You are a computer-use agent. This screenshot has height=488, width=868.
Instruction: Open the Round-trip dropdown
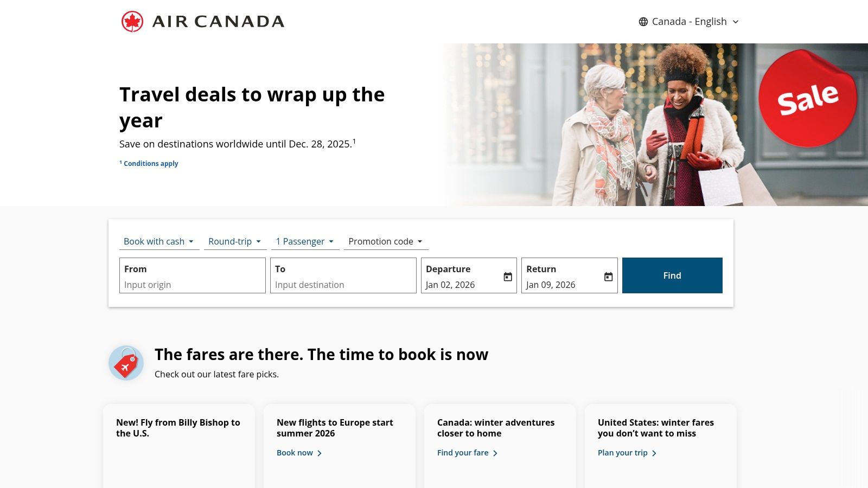click(x=234, y=241)
